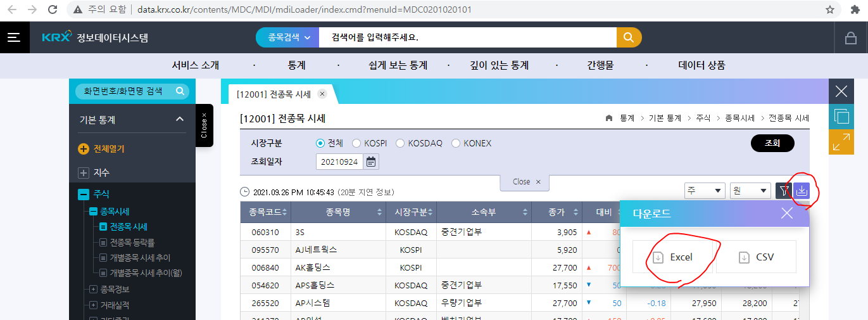Expand the 종목정보 tree node
The height and width of the screenshot is (320, 868).
click(93, 290)
